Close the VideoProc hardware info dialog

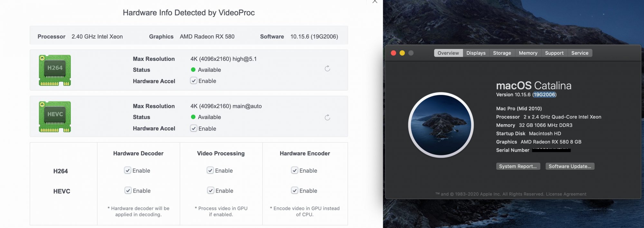375,1
